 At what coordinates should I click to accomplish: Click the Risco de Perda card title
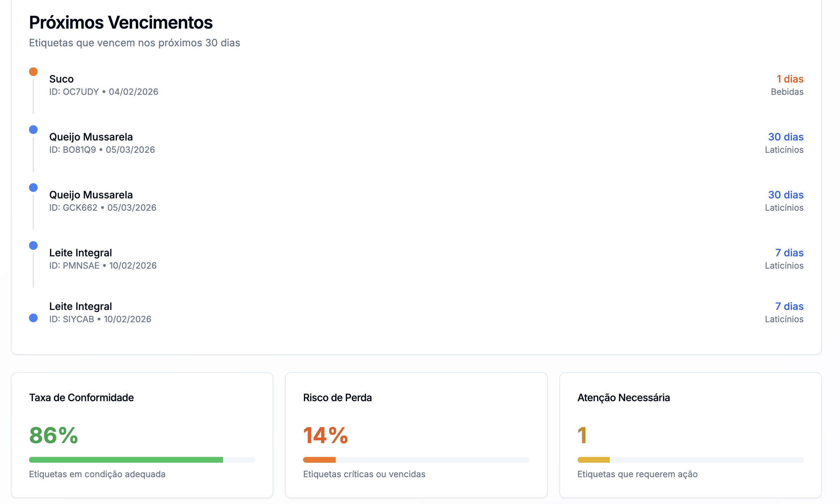point(337,398)
